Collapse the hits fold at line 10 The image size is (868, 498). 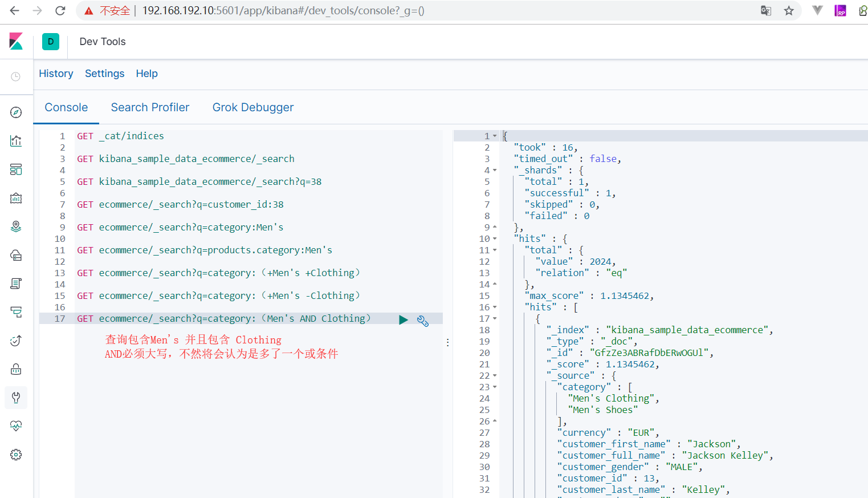[495, 239]
